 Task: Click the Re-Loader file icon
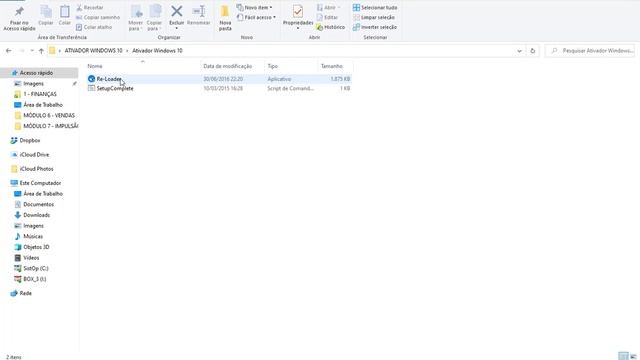[x=91, y=79]
